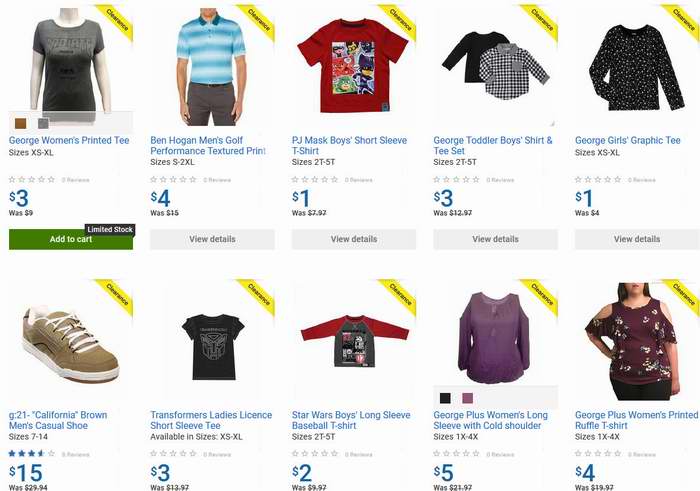Viewport: 700px width, 491px height.
Task: Open Star Wars Boys' Baseball T-shirt link
Action: (351, 420)
